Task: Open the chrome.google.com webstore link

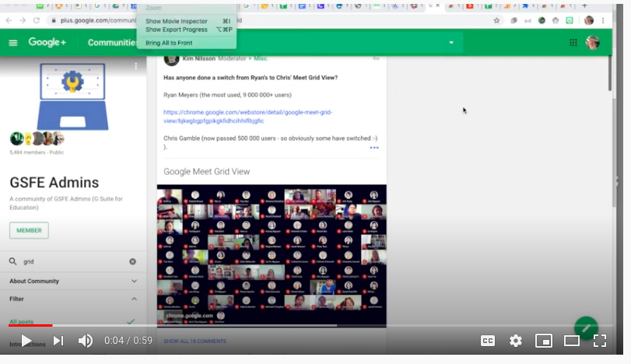Action: (x=247, y=116)
